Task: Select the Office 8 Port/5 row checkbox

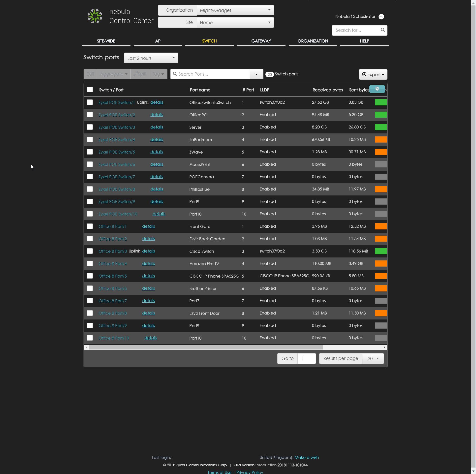Action: pyautogui.click(x=90, y=276)
